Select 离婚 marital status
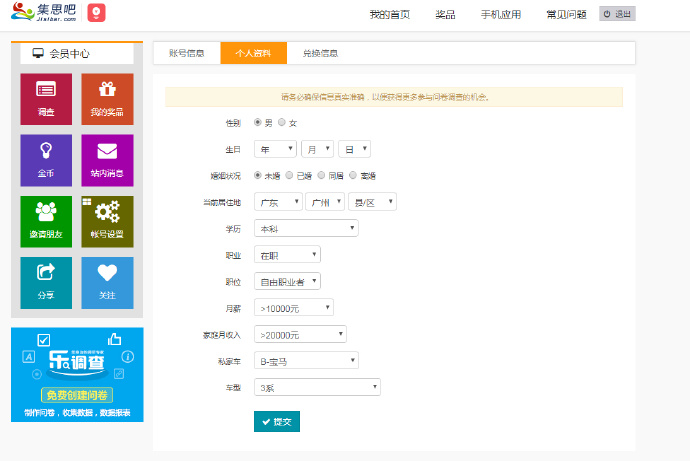Screen dimensions: 690x461 coord(353,175)
